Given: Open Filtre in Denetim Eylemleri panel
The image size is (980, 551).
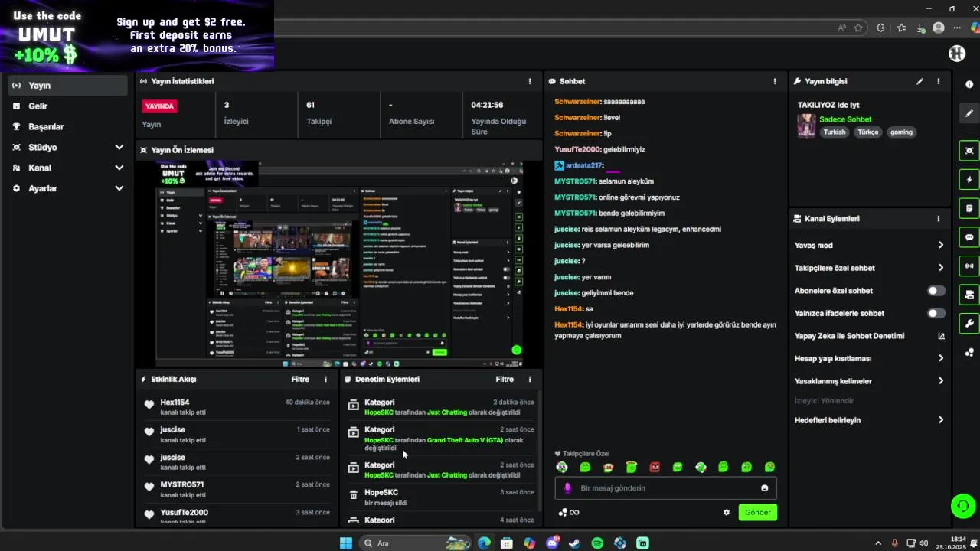Looking at the screenshot, I should click(505, 380).
